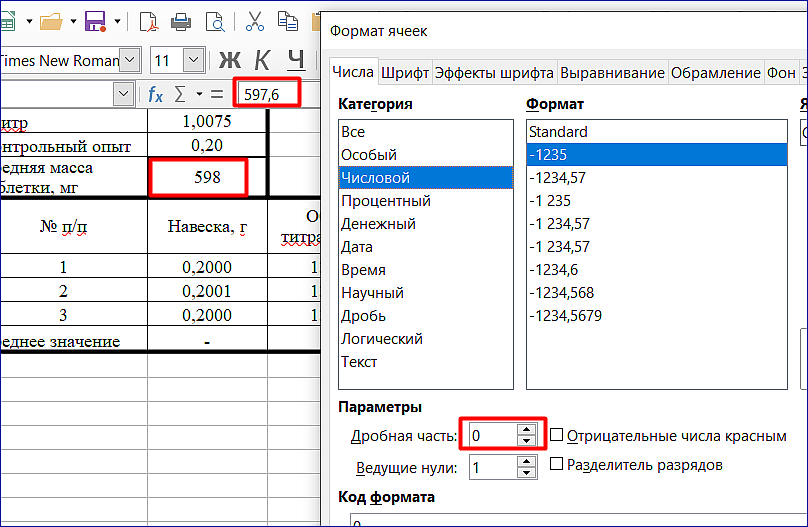Expand the new spreadsheet dropdown arrow
The height and width of the screenshot is (527, 808).
pyautogui.click(x=29, y=22)
